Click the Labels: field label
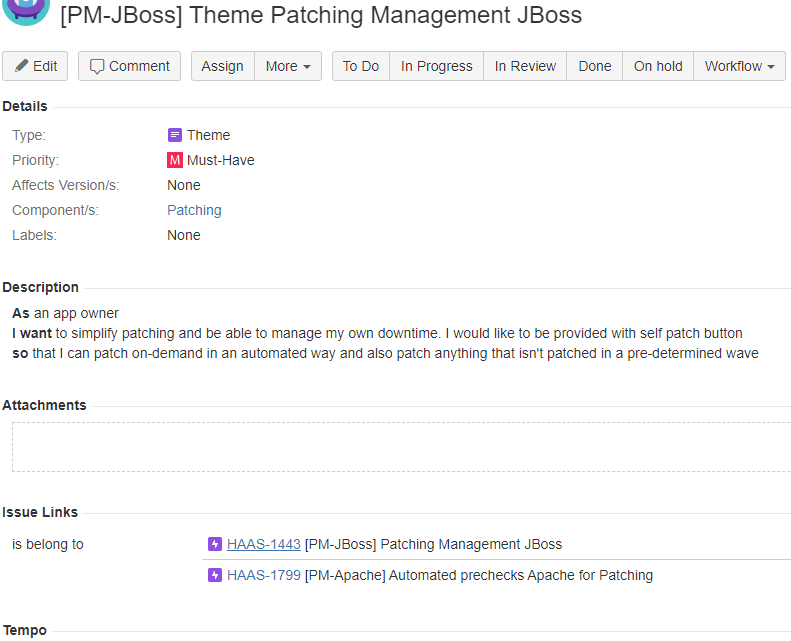The image size is (791, 641). (34, 235)
